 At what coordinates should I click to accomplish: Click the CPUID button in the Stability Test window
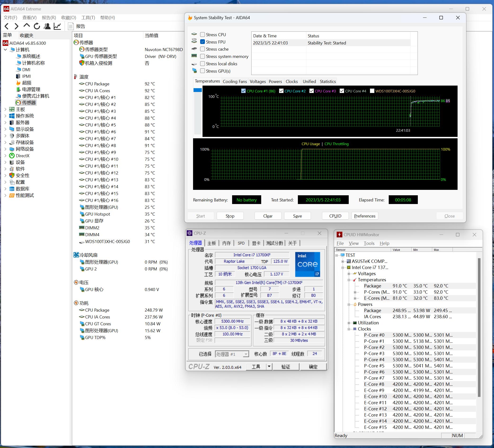tap(335, 216)
